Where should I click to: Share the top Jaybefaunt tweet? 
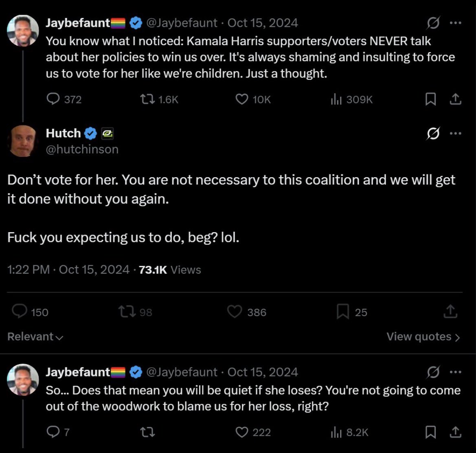pyautogui.click(x=456, y=99)
